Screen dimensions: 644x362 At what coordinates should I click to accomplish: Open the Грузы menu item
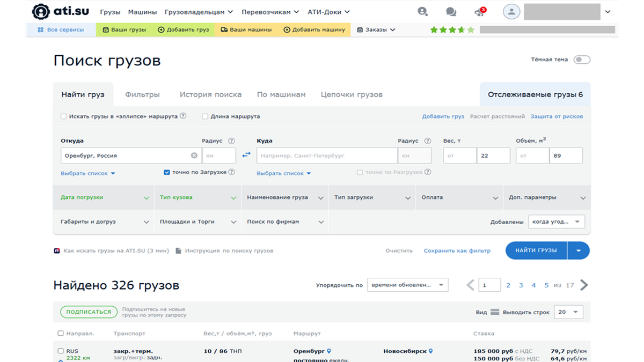110,12
